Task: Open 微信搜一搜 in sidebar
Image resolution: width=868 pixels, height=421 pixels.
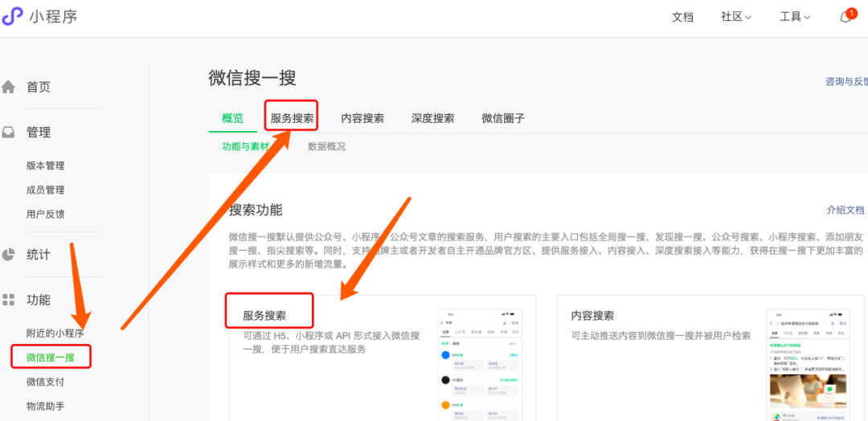Action: (51, 358)
